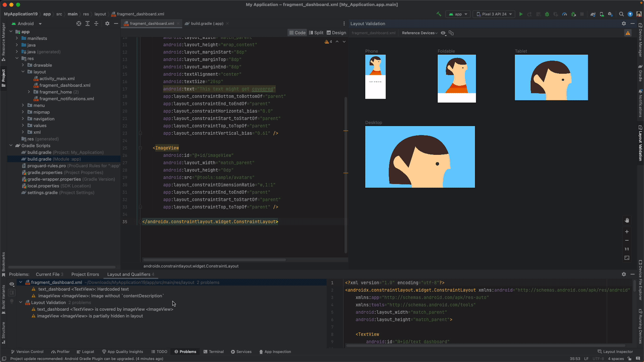This screenshot has width=644, height=362.
Task: Toggle editor preview icon in Problems sidebar
Action: 12,293
